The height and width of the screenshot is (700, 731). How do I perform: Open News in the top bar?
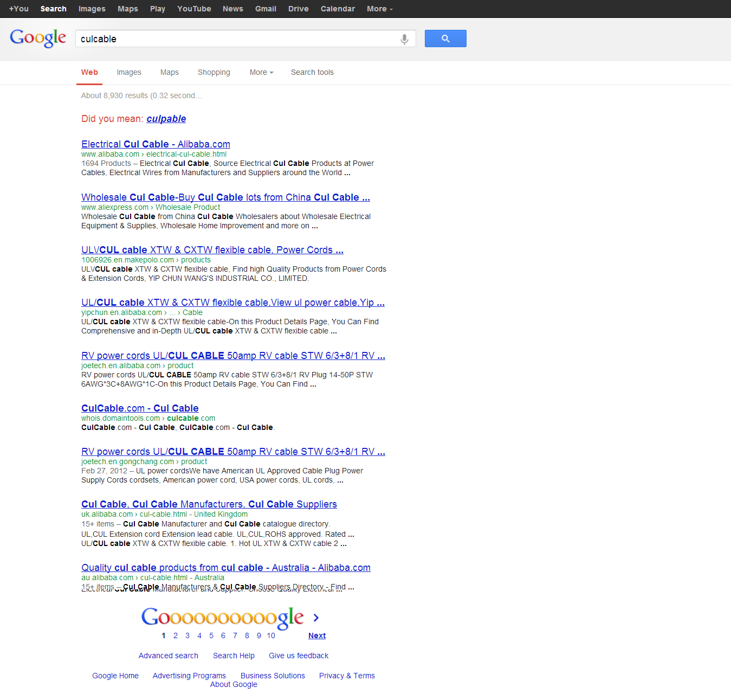pos(233,9)
